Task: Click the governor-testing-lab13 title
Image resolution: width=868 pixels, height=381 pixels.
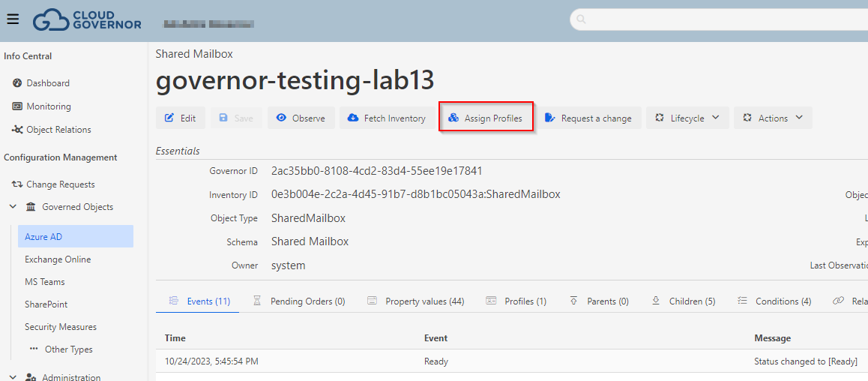Action: pos(295,81)
